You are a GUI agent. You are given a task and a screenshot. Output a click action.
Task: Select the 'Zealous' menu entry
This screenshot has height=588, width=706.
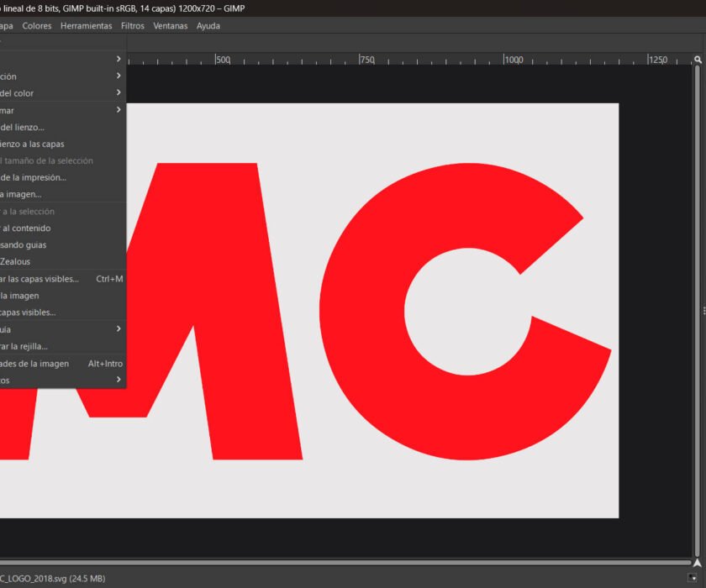62,261
